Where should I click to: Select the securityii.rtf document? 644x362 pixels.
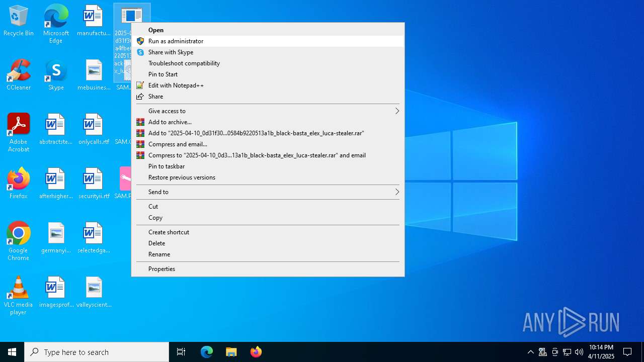pyautogui.click(x=94, y=184)
